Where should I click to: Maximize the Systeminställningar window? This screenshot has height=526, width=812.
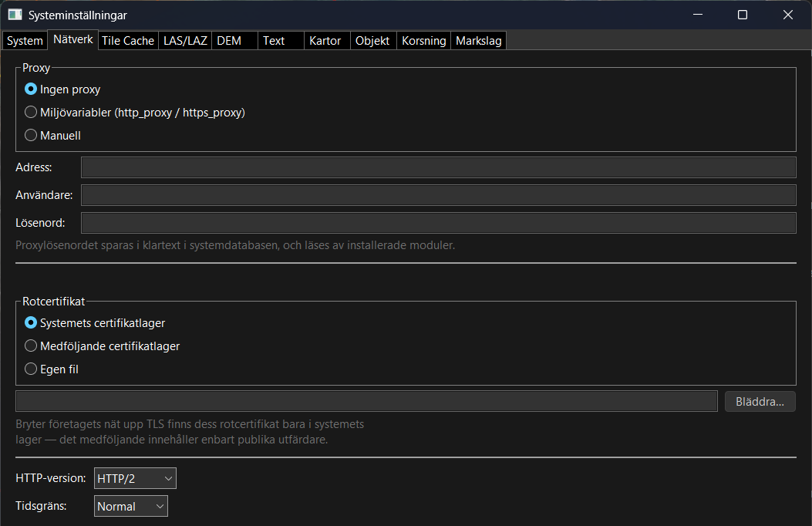(x=742, y=15)
